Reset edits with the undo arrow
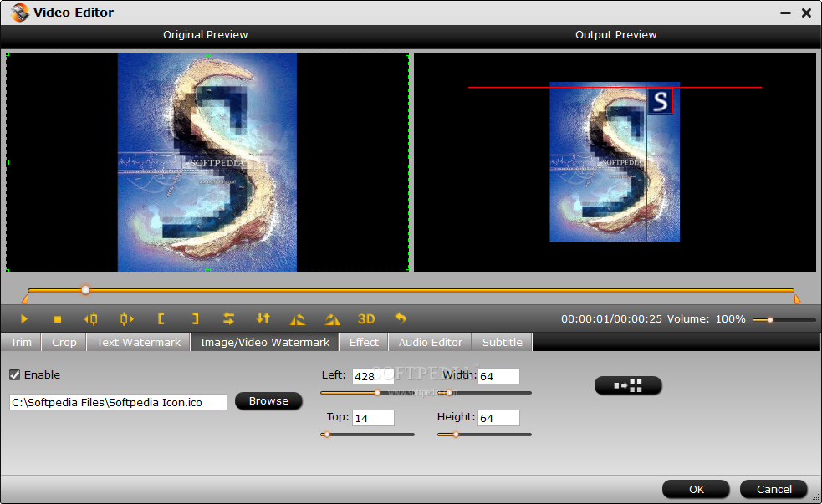Screen dimensions: 822x504 [x=400, y=318]
